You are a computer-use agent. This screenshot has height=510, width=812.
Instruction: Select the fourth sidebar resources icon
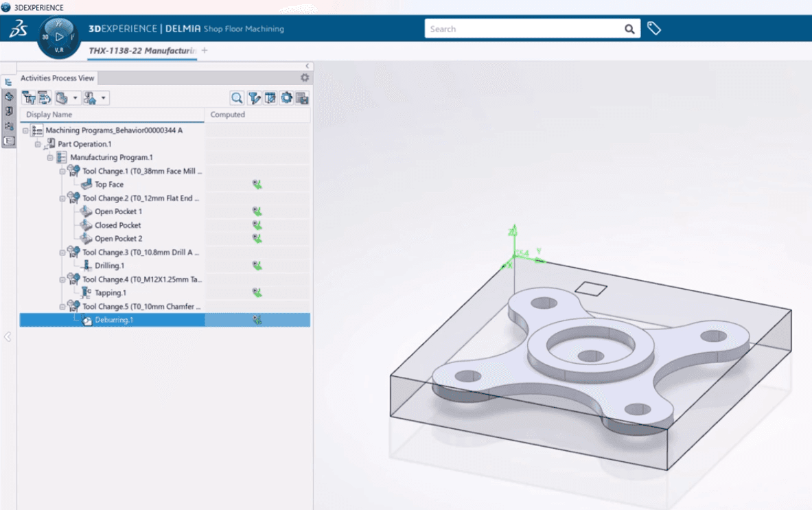pos(9,126)
